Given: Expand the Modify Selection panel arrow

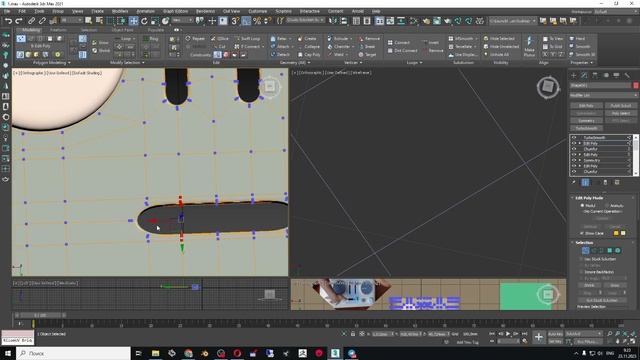Looking at the screenshot, I should pyautogui.click(x=143, y=63).
